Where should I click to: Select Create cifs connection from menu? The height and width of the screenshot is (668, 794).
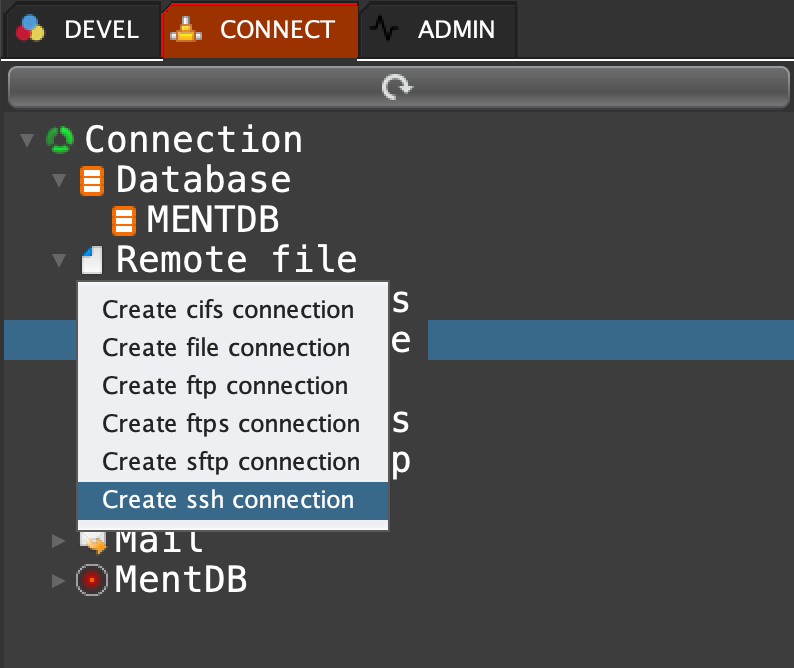pyautogui.click(x=228, y=310)
